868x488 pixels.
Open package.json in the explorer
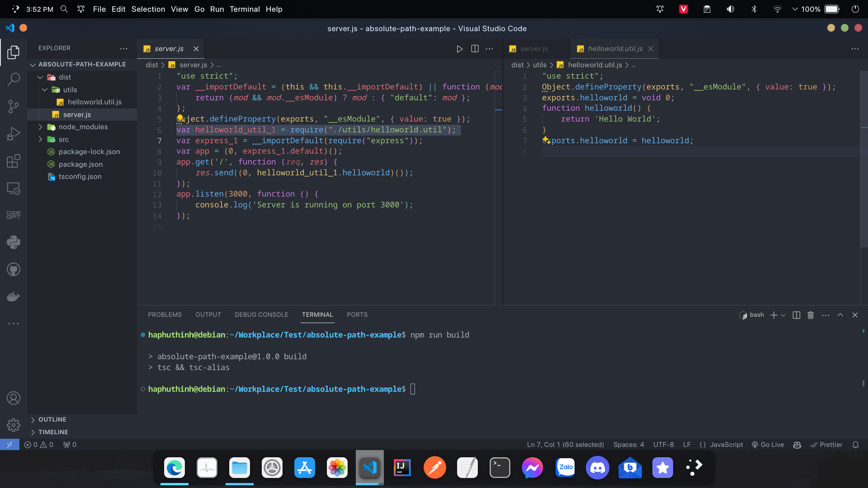pos(80,164)
